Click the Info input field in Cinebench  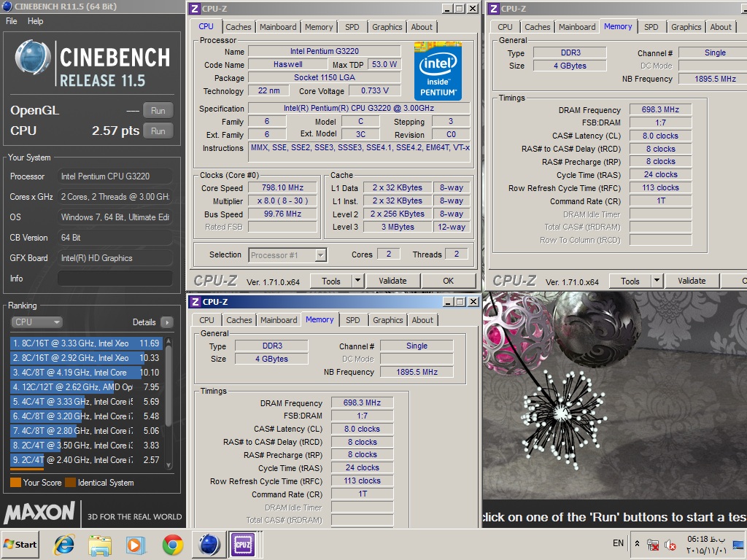click(x=115, y=279)
